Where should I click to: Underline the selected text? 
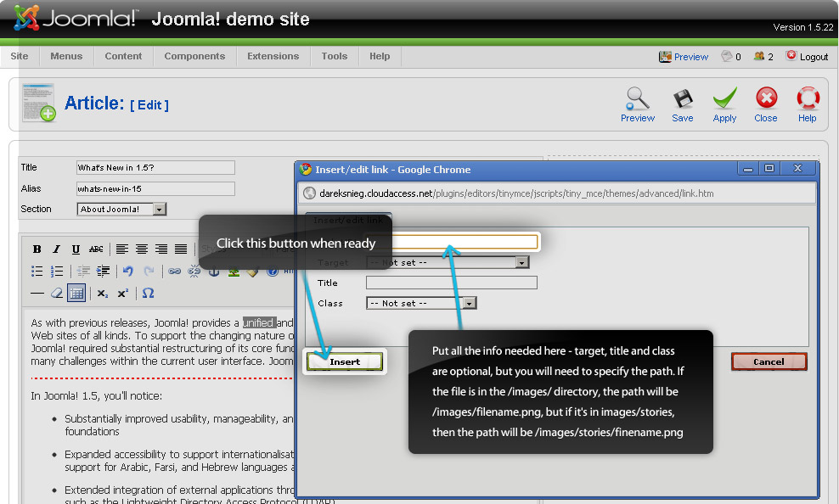point(76,249)
